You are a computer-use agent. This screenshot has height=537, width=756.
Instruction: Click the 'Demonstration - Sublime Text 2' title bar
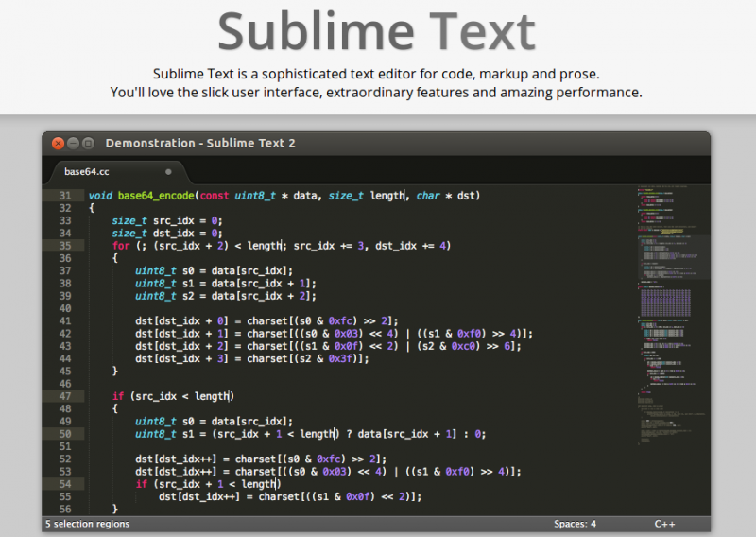(200, 143)
